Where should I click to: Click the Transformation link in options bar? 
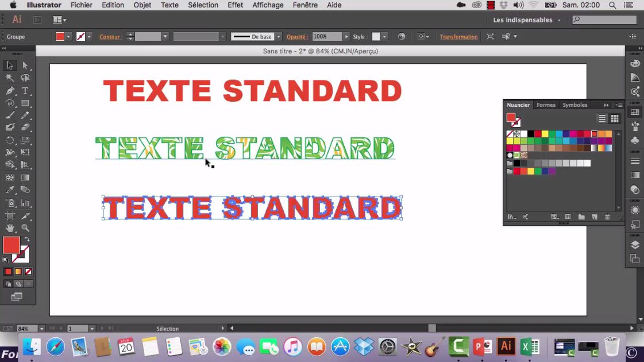coord(458,36)
